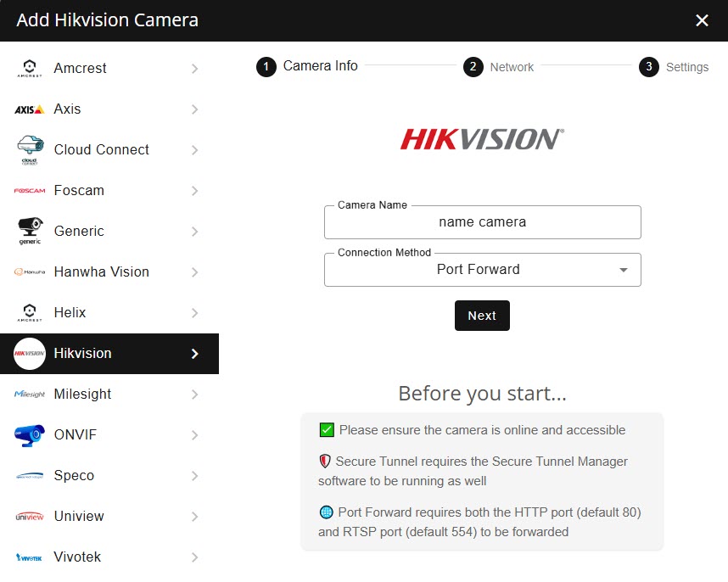Click the Uniview logo icon
Image resolution: width=728 pixels, height=582 pixels.
(30, 517)
